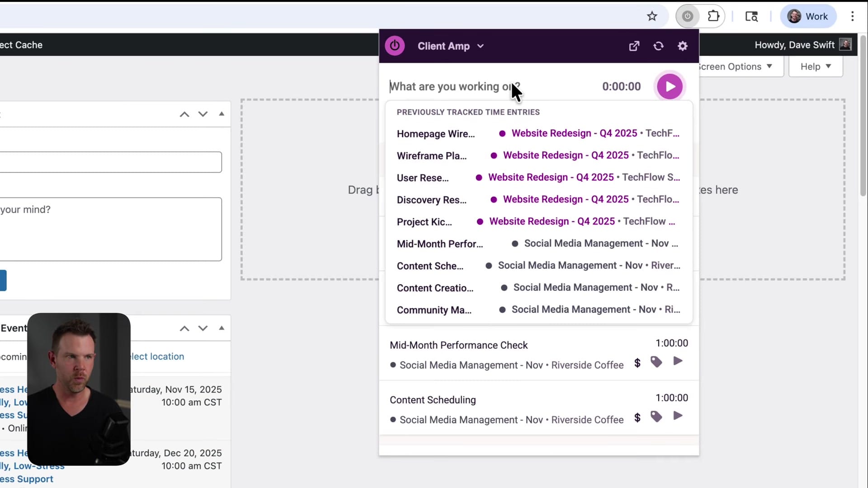868x488 pixels.
Task: Open browser extensions puzzle icon
Action: [x=713, y=16]
